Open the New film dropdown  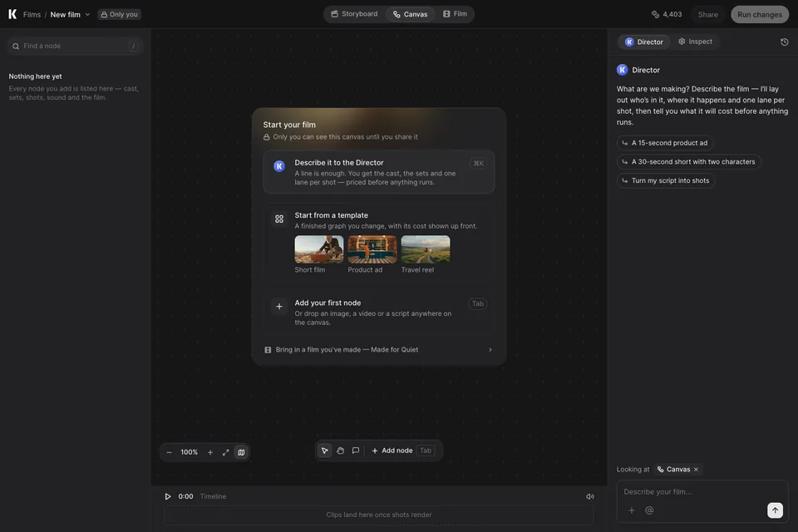coord(70,14)
